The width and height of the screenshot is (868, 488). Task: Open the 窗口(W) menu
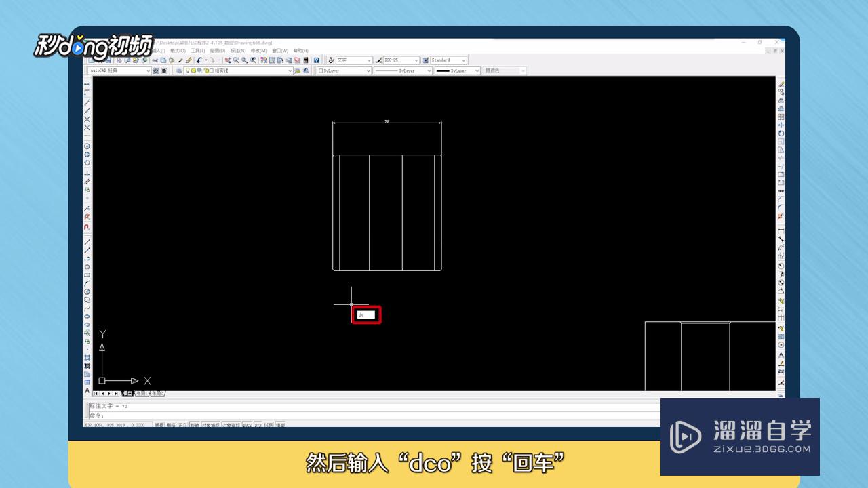tap(279, 51)
